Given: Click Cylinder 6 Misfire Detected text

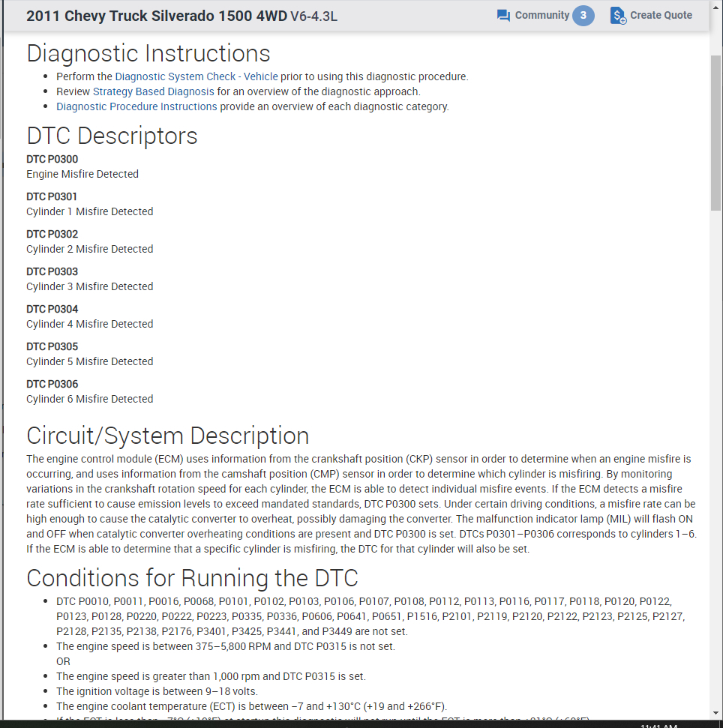Looking at the screenshot, I should tap(89, 400).
